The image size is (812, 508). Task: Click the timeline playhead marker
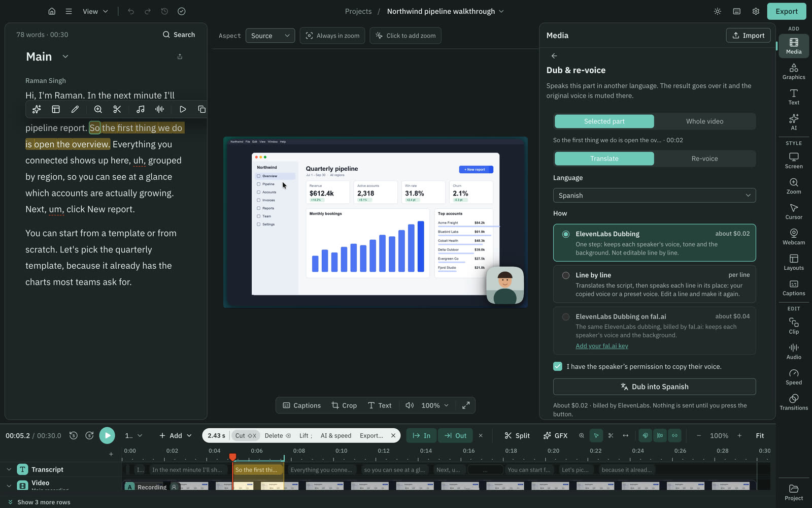(x=232, y=457)
